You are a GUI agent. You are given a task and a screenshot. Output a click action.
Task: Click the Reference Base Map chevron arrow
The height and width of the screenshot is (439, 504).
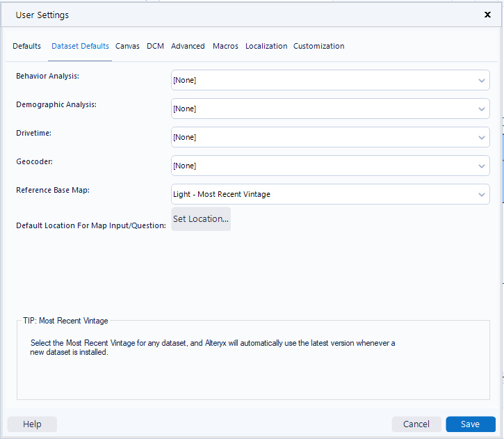click(482, 195)
